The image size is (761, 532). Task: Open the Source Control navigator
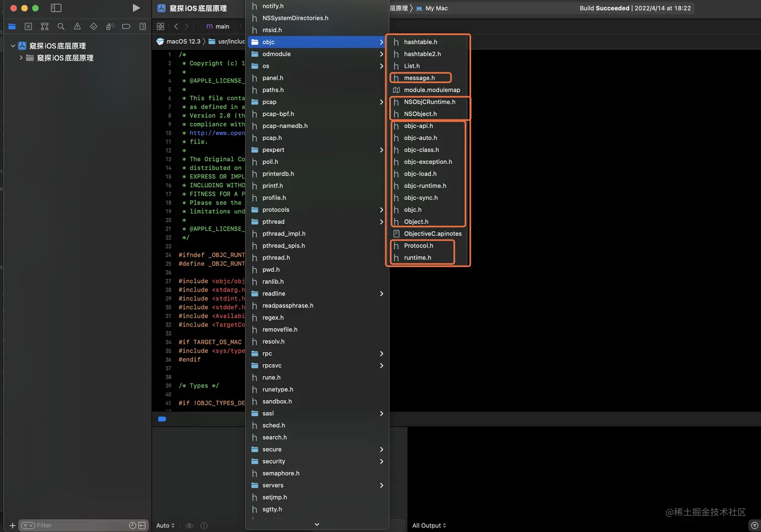point(28,26)
